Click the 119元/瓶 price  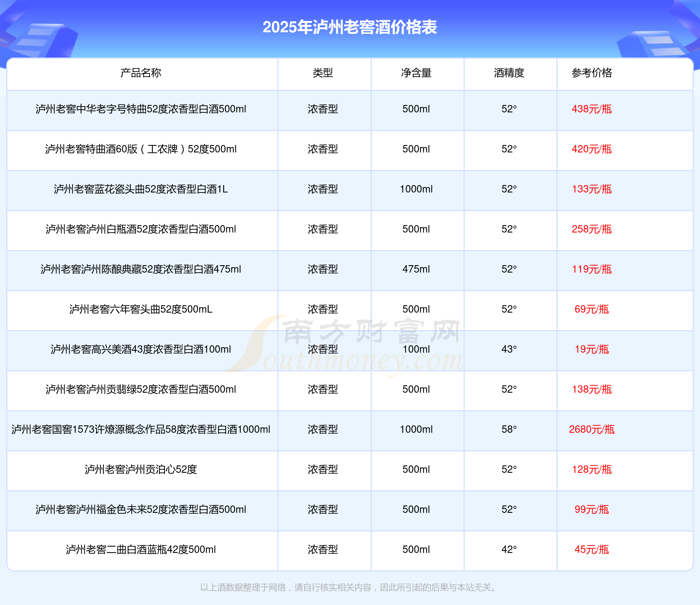tap(592, 269)
